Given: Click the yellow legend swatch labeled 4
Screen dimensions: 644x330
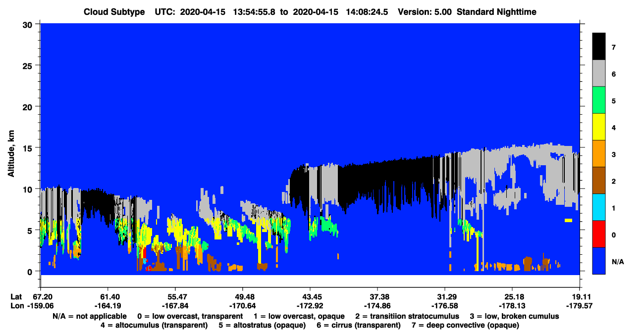Looking at the screenshot, I should 599,127.
